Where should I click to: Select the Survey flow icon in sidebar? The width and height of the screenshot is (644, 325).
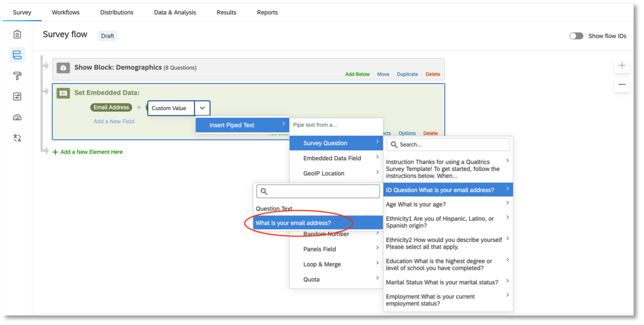[x=16, y=55]
